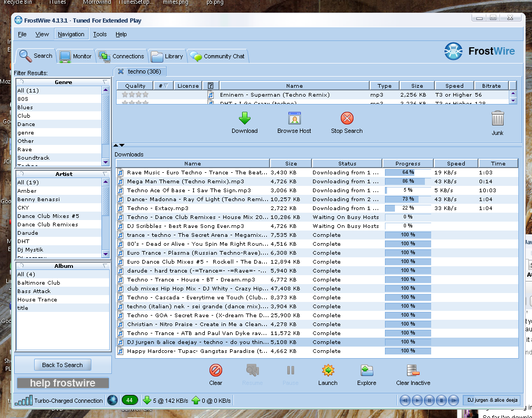Skip to next track in media player
Screen dimensions: 532x418
(x=454, y=400)
